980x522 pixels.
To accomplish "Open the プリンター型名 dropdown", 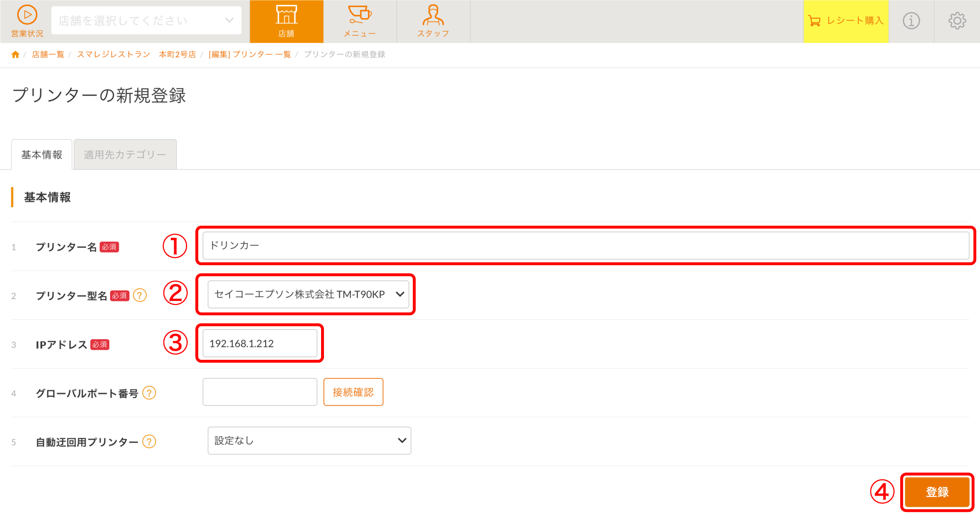I will point(309,294).
